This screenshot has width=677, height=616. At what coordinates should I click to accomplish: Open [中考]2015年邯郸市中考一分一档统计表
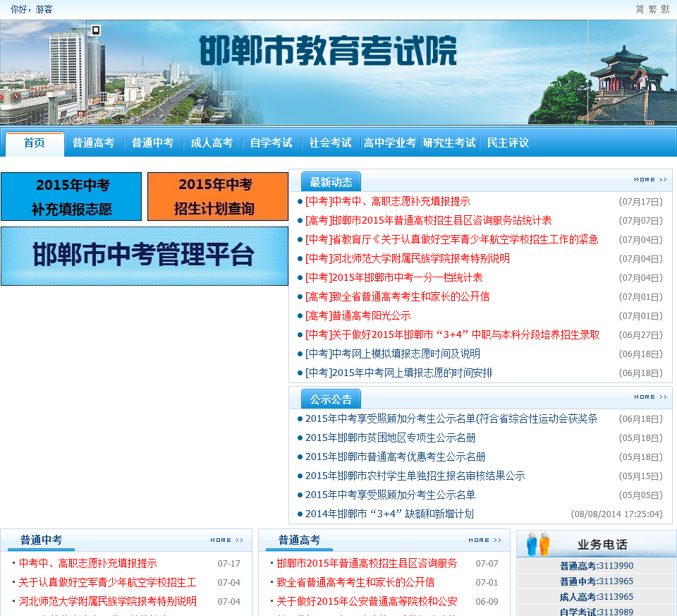point(394,278)
